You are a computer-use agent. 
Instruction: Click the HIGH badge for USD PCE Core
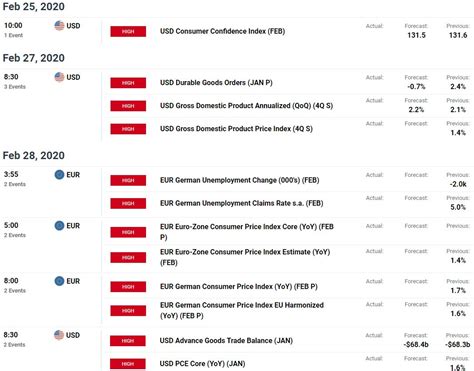coord(128,364)
